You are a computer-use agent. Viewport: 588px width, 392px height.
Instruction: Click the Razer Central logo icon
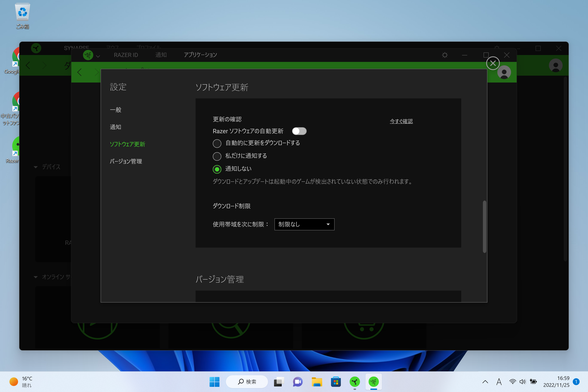[x=88, y=55]
